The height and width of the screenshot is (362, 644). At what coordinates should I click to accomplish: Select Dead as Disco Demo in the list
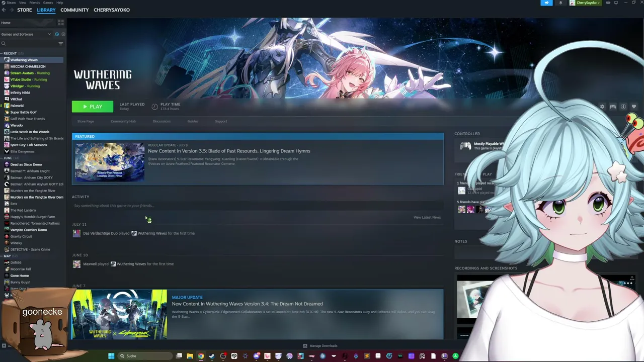point(26,164)
